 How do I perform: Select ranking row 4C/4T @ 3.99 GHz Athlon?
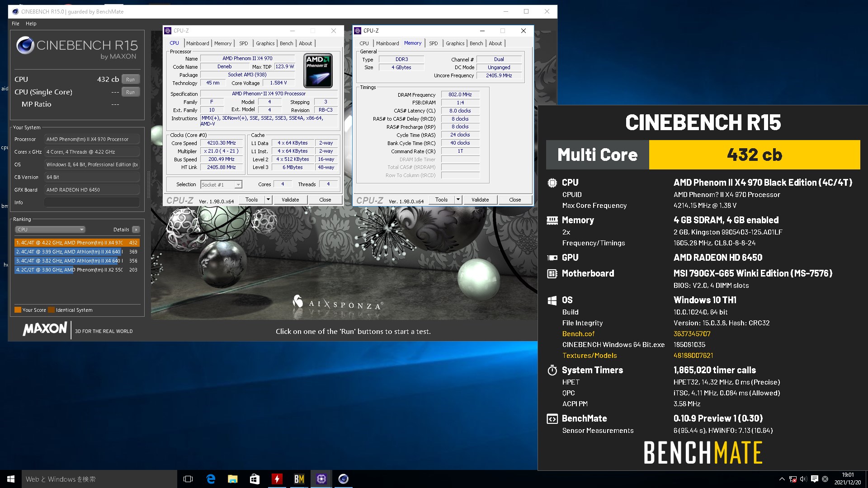point(77,252)
